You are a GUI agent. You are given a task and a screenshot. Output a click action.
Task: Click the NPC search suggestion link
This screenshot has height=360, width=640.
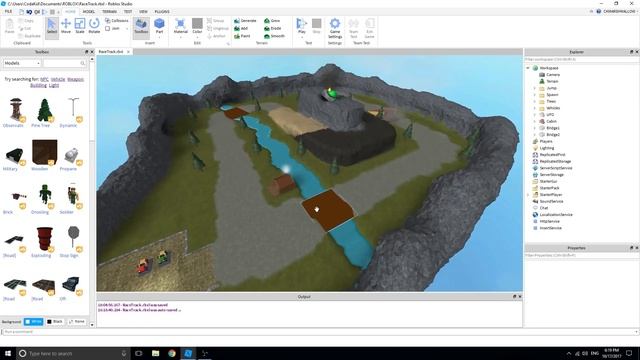coord(44,79)
